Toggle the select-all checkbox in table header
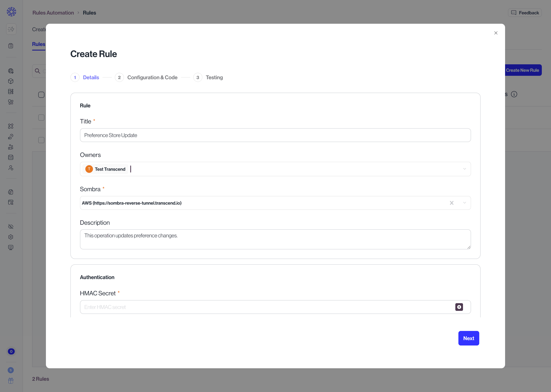 (x=42, y=95)
